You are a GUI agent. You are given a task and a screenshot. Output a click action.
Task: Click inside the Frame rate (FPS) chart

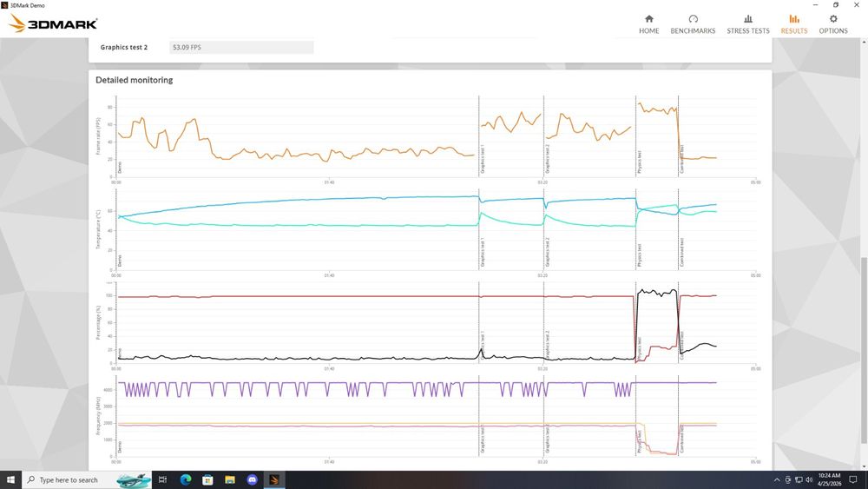coord(436,136)
